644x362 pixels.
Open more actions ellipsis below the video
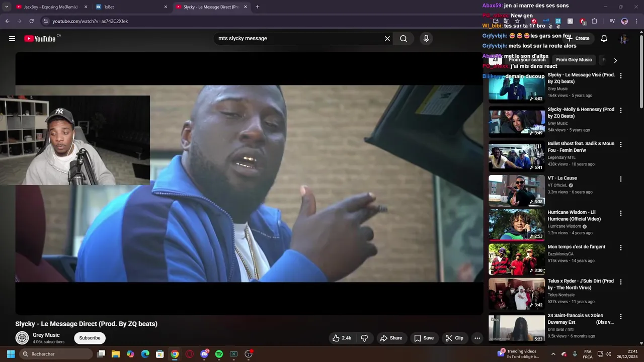[x=477, y=338]
